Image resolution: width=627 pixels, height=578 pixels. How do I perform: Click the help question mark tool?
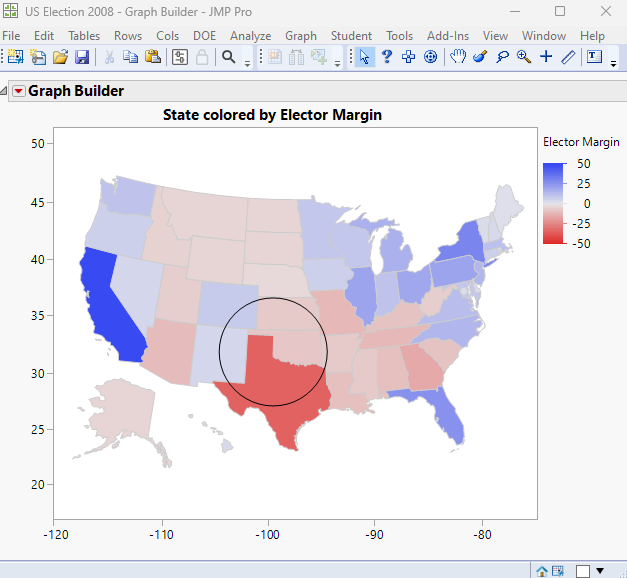[386, 57]
